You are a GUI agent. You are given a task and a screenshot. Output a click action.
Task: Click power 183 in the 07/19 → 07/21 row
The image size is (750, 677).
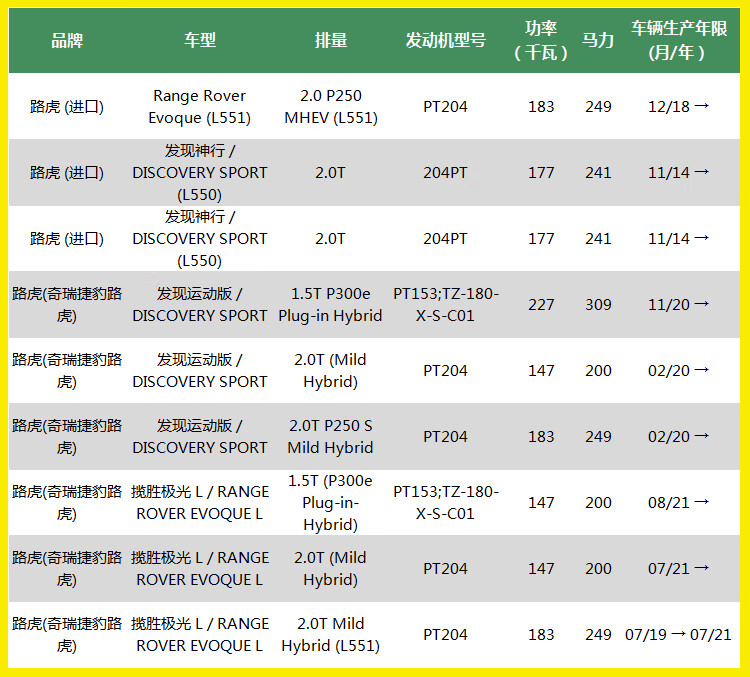(541, 635)
